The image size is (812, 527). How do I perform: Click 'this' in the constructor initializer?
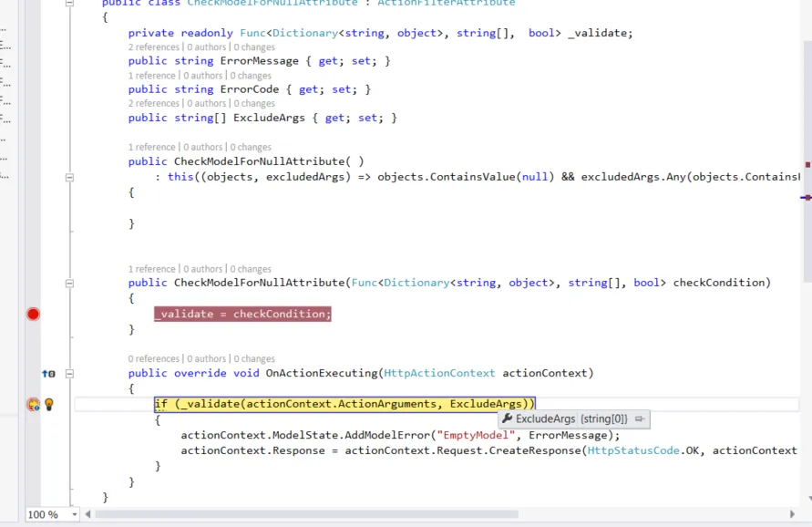coord(180,177)
